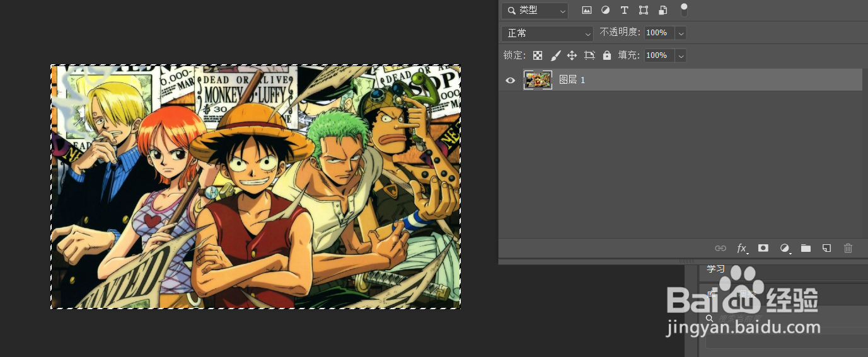Delete layer with trash icon
The height and width of the screenshot is (357, 868).
click(x=848, y=248)
